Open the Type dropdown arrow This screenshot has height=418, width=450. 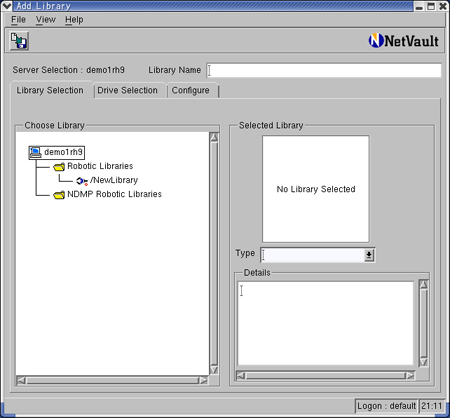coord(369,255)
